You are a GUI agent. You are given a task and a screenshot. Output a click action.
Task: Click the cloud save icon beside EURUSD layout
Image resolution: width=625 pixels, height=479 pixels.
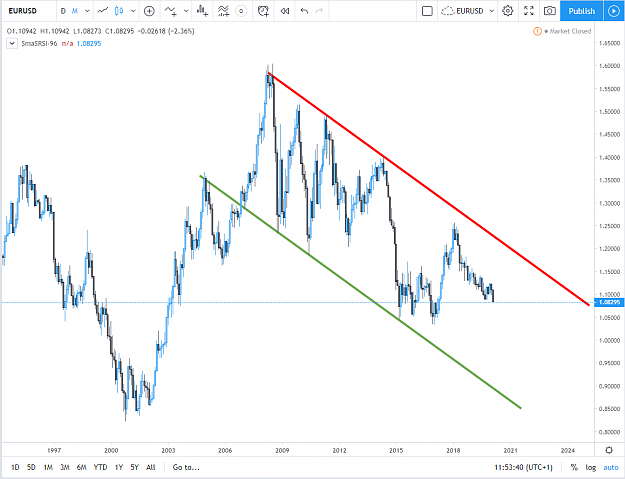pyautogui.click(x=448, y=11)
